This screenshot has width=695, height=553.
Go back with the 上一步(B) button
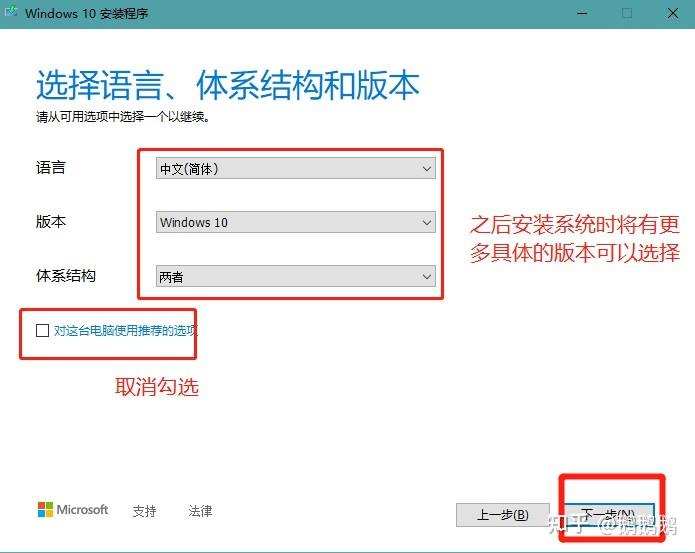click(x=503, y=515)
